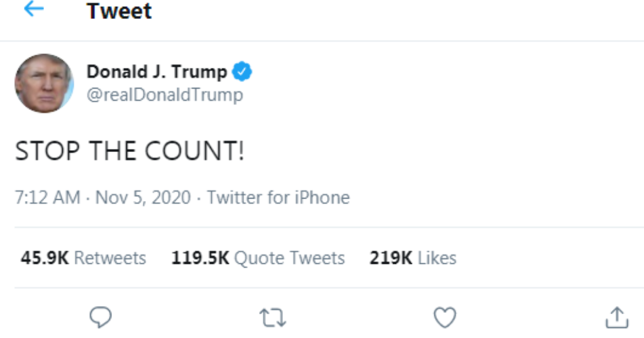Open the Donald J. Trump display name
The image size is (644, 338).
(x=157, y=72)
